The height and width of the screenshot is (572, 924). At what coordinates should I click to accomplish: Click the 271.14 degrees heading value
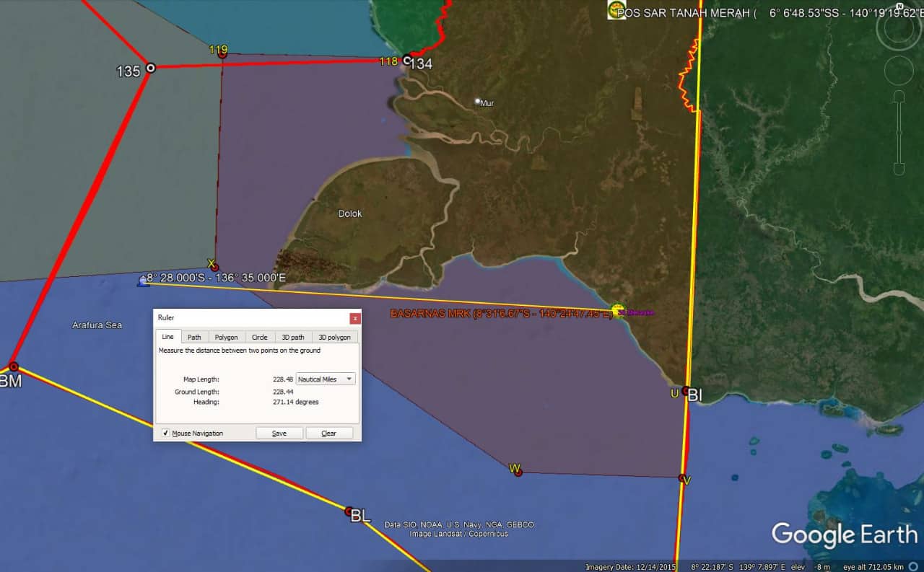point(296,402)
